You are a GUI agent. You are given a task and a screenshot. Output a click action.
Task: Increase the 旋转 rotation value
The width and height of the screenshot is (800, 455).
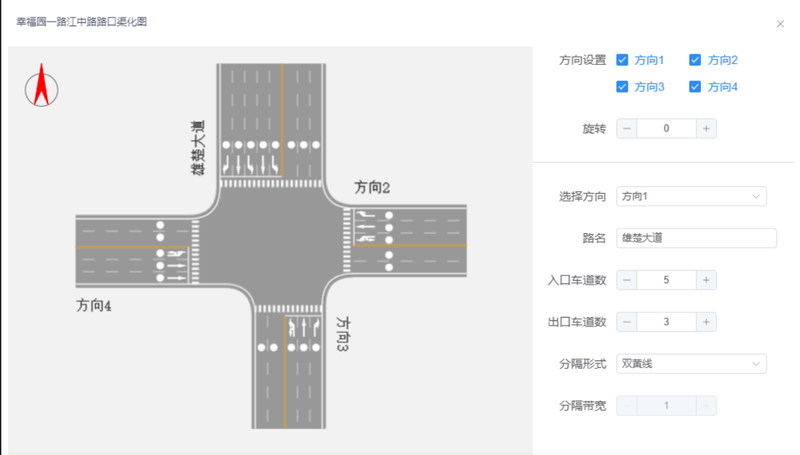click(706, 129)
